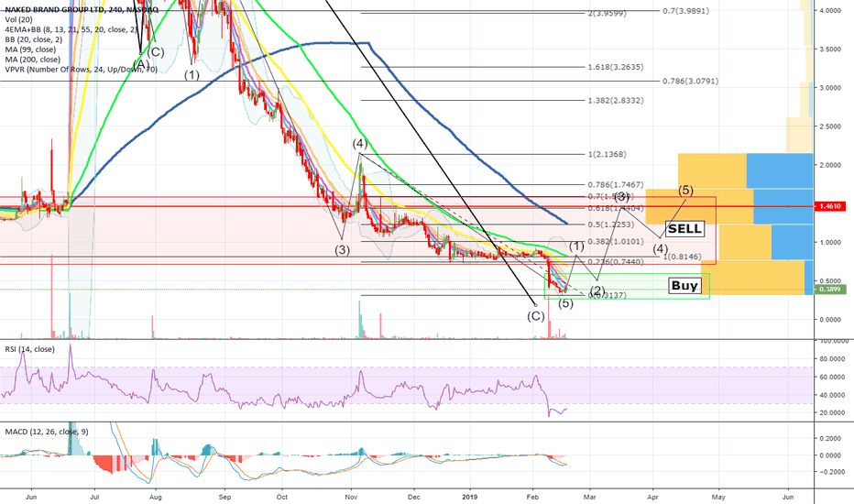Select the red 1.4610 price tag
Viewport: 854px width, 504px height.
pos(829,206)
